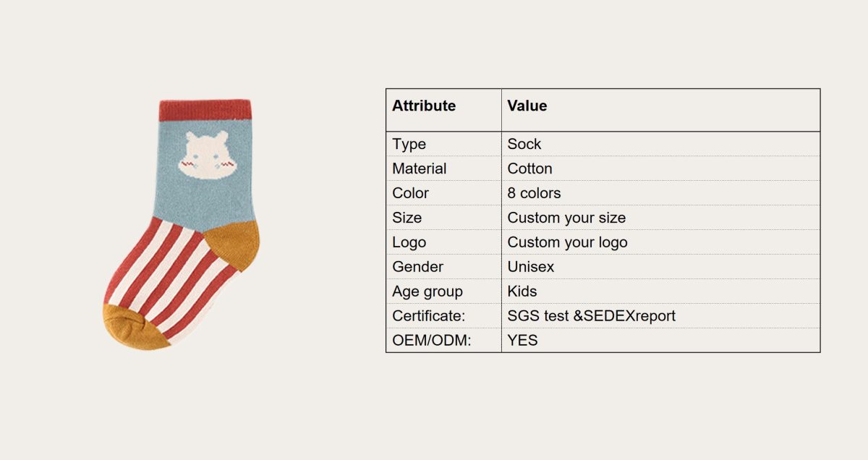Click the "Custom your logo" value
868x460 pixels.
pos(567,242)
